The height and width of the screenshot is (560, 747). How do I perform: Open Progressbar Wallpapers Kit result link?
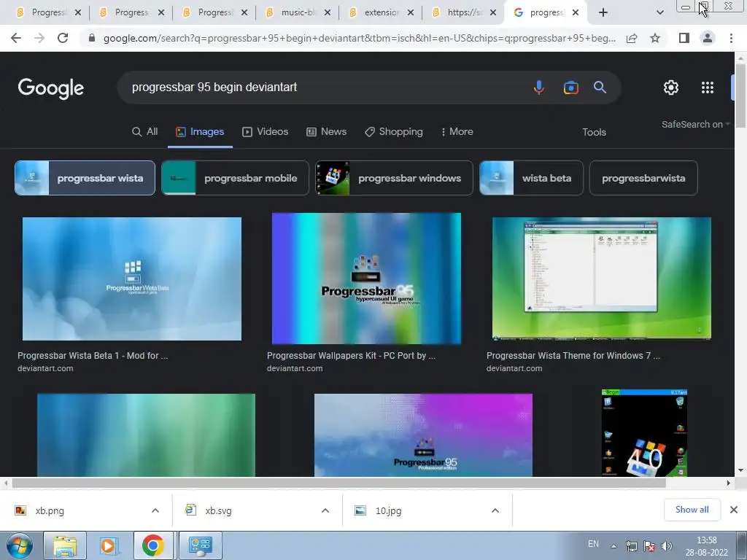[351, 356]
